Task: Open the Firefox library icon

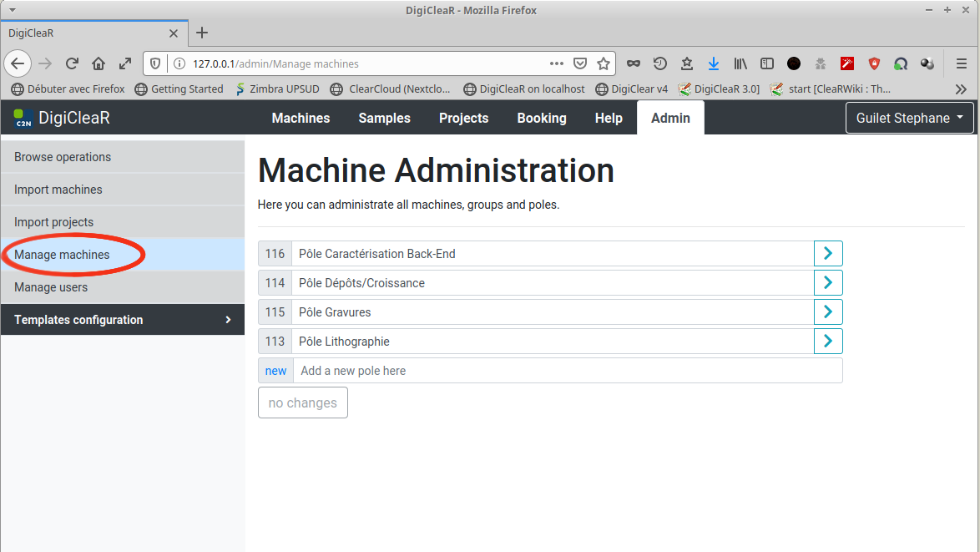Action: coord(740,63)
